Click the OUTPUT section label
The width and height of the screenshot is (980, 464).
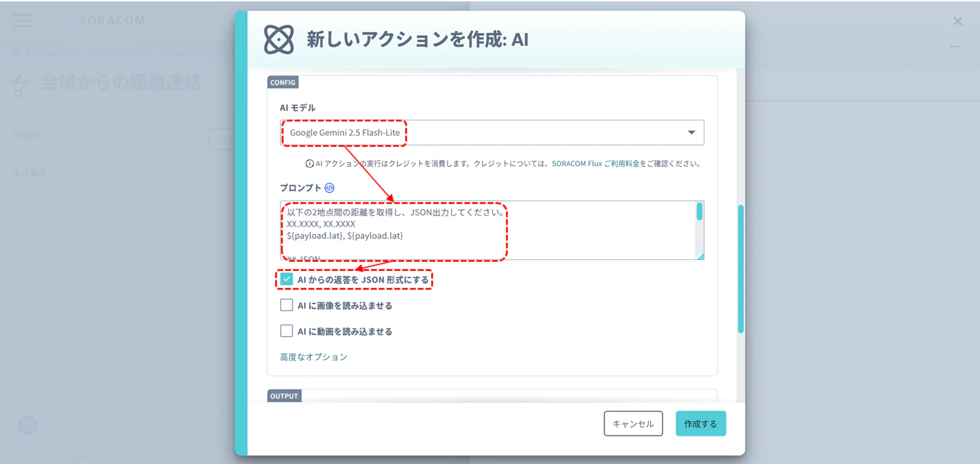(284, 396)
